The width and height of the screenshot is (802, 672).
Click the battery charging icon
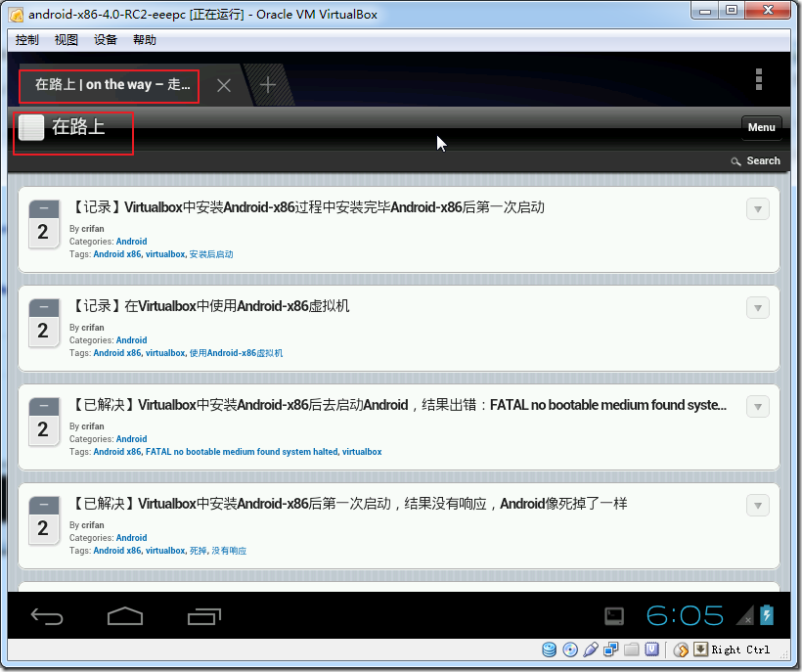766,614
